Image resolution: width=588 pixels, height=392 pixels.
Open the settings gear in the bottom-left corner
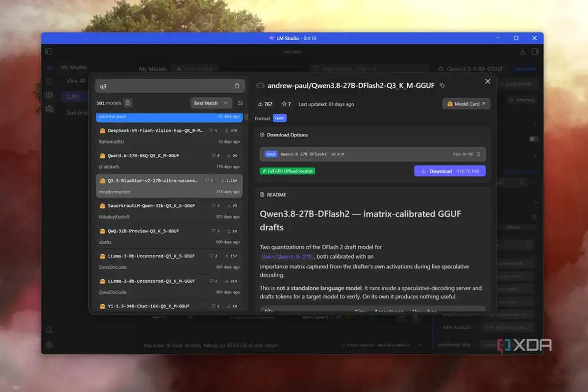point(49,344)
